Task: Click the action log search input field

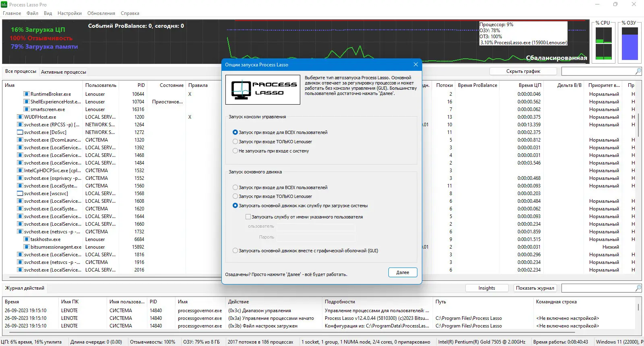Action: (x=598, y=288)
